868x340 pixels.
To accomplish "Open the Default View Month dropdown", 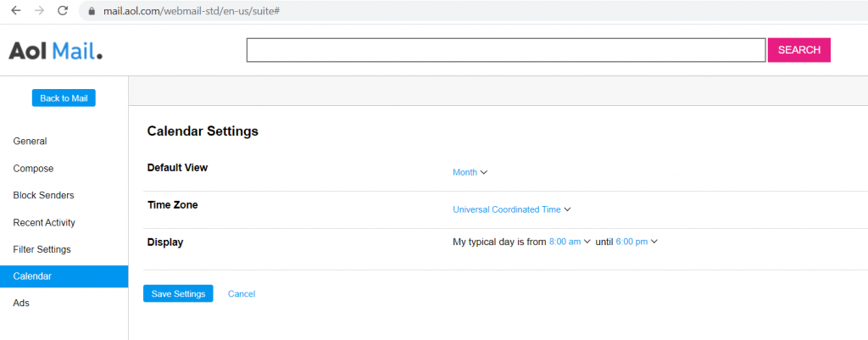I will [x=470, y=172].
